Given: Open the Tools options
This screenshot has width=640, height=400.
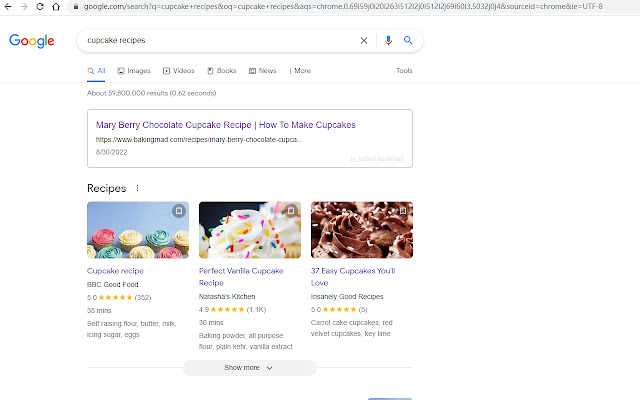Looking at the screenshot, I should point(404,71).
